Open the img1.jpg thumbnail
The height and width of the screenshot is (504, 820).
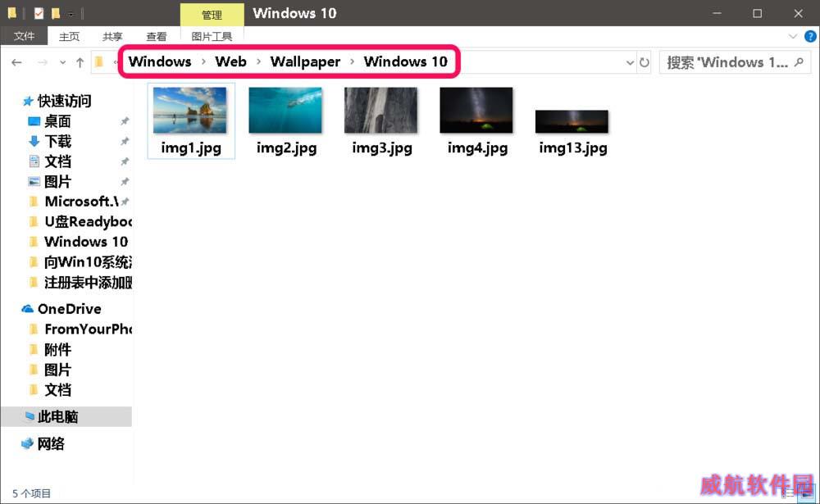pyautogui.click(x=190, y=111)
